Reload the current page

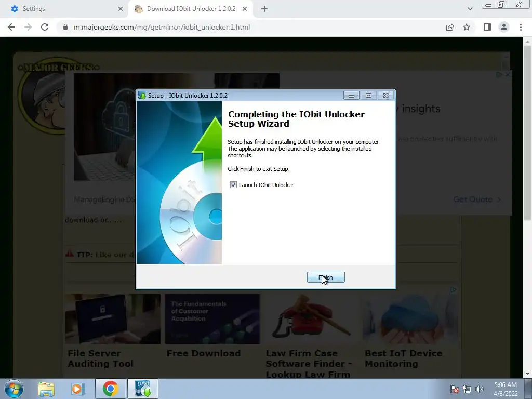pos(45,27)
